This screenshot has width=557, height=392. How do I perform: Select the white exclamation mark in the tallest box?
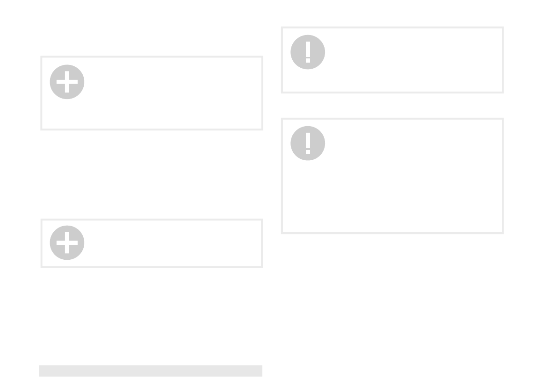click(308, 143)
